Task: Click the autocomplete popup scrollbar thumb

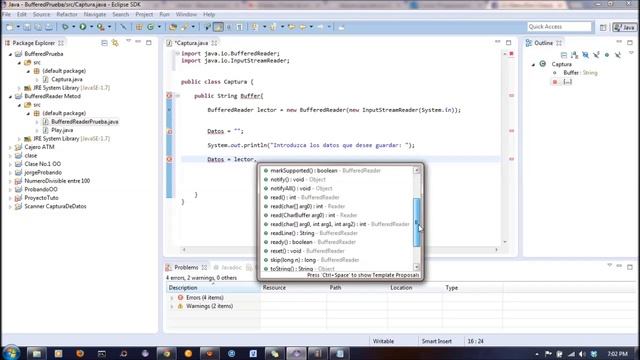Action: [417, 222]
